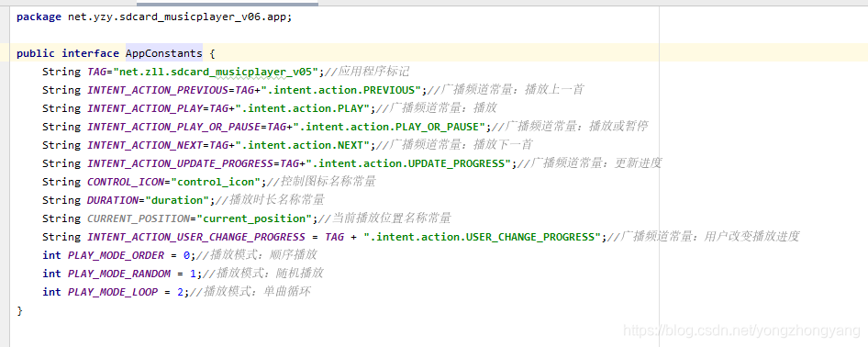Click the String type before CONTROL_ICON
Screen dimensions: 868x347
pos(61,182)
